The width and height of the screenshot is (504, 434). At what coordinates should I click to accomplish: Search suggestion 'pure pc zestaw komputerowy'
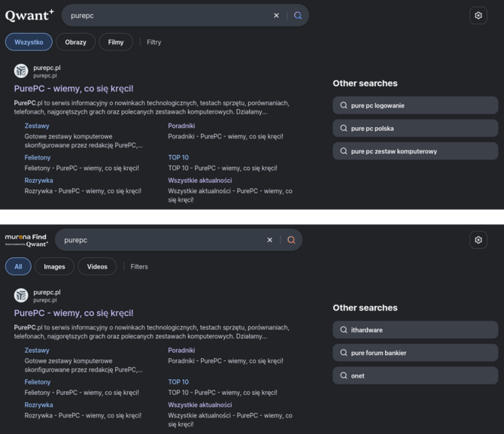click(415, 151)
